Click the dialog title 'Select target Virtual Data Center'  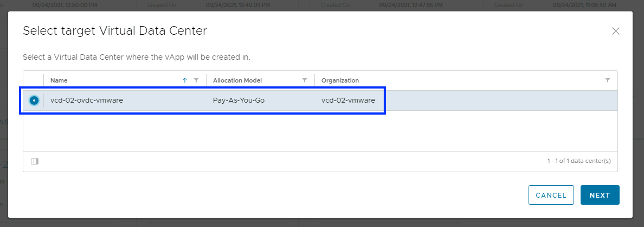pos(115,31)
